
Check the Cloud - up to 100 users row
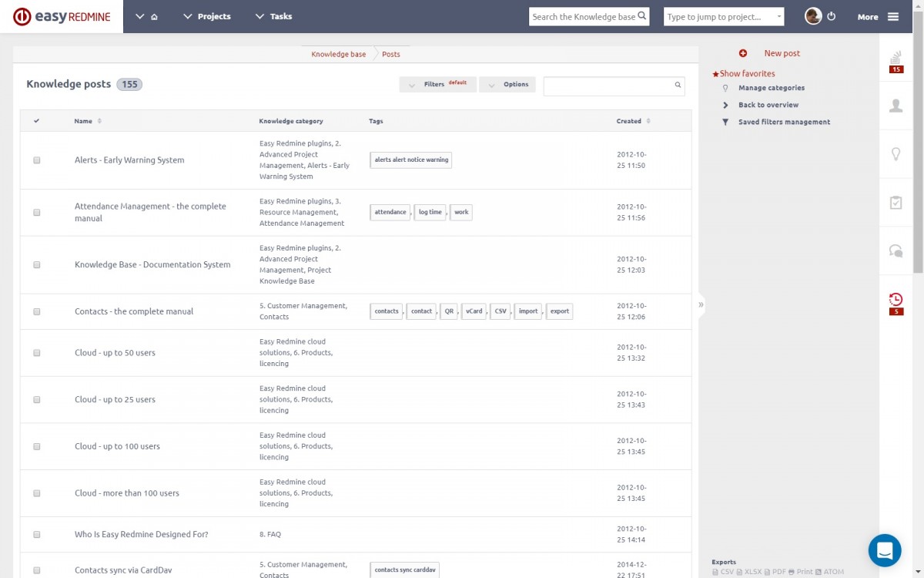pos(37,446)
